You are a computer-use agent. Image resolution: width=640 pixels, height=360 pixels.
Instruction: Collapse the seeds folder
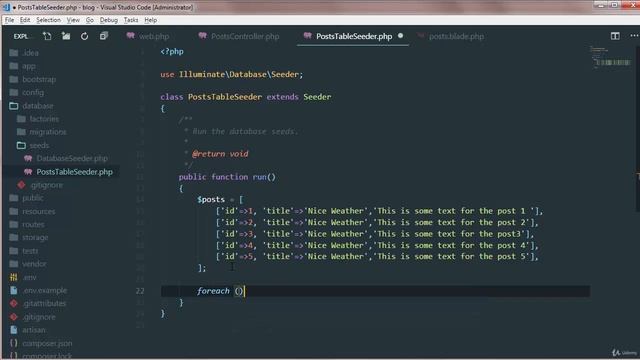click(x=39, y=145)
